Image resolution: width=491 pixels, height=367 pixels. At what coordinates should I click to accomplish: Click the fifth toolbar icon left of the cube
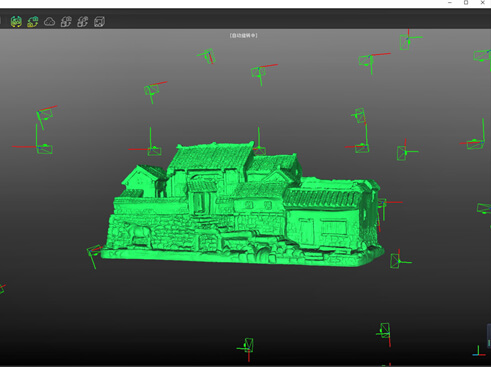[82, 22]
